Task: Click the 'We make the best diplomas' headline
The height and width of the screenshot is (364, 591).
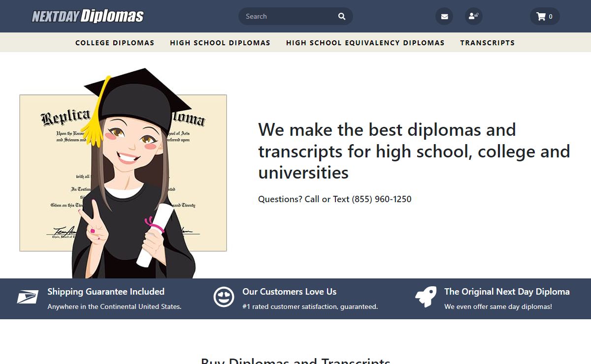Action: coord(414,151)
